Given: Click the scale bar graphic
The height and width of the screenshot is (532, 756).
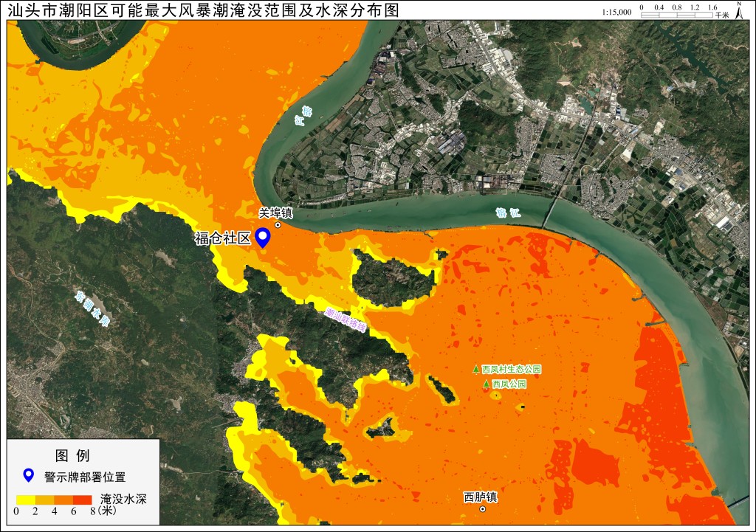Looking at the screenshot, I should (676, 15).
